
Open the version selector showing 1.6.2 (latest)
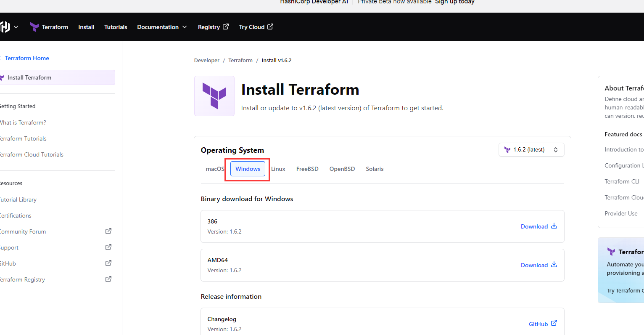[x=531, y=149]
